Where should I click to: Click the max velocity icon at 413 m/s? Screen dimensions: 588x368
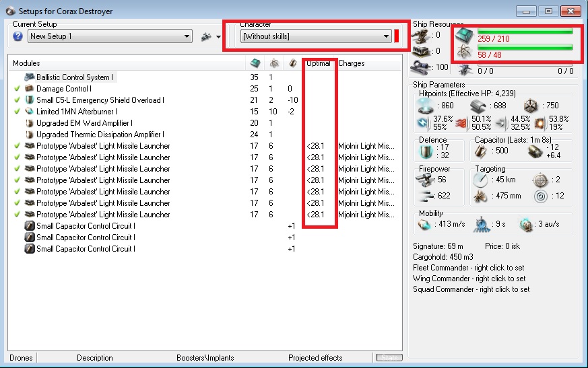pyautogui.click(x=424, y=225)
